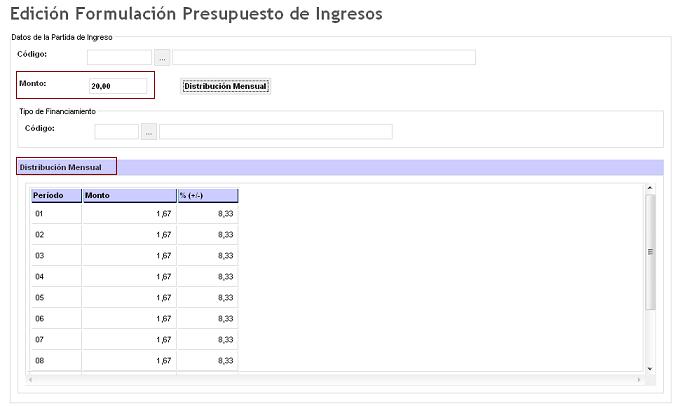
Task: Click the horizontal scrollbar left arrow
Action: [30, 380]
